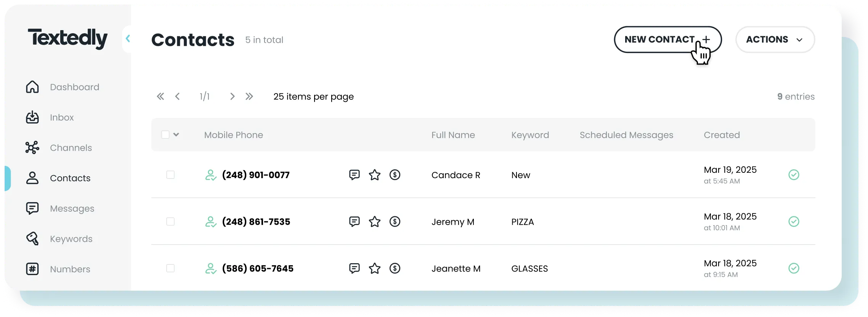Open Keywords in the sidebar menu

(71, 239)
